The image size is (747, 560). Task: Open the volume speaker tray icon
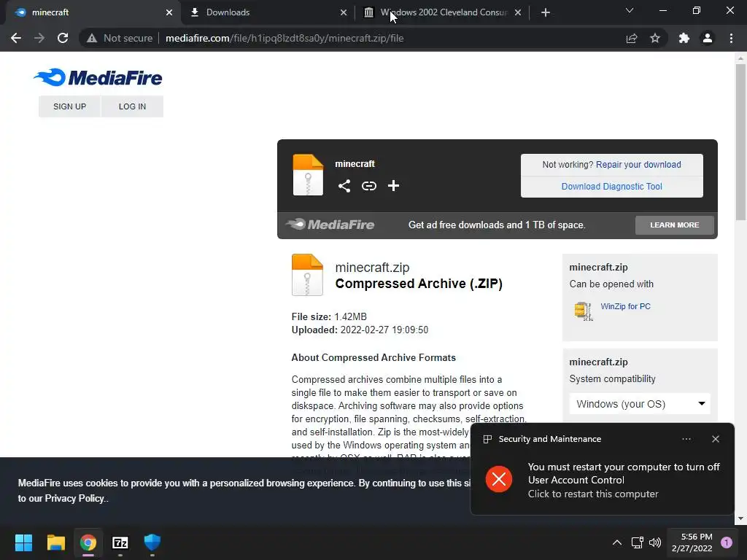pyautogui.click(x=655, y=542)
